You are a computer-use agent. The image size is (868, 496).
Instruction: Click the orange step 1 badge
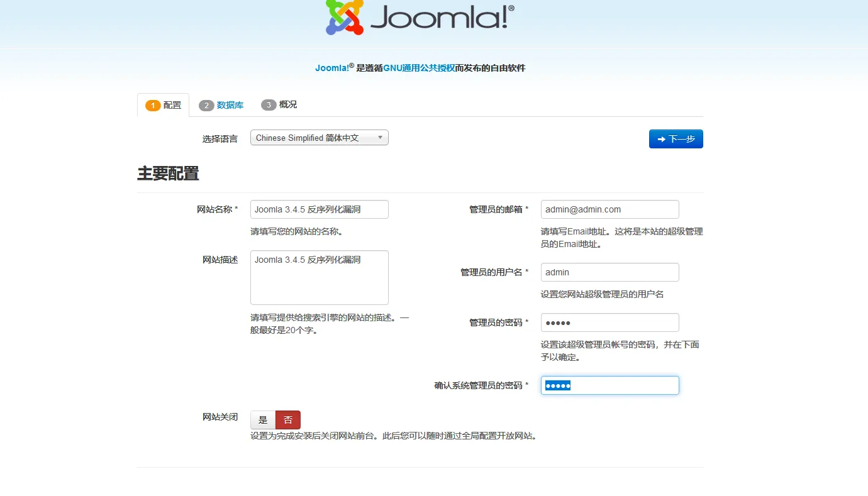(153, 106)
